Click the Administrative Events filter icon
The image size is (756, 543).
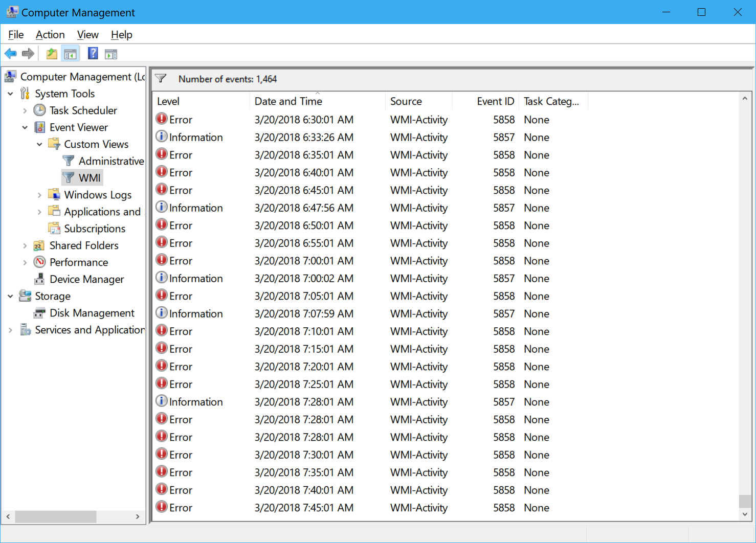coord(69,161)
